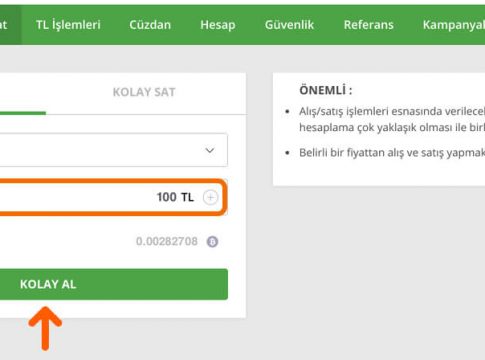This screenshot has width=485, height=360.
Task: Open the currency selection combo box
Action: [x=114, y=150]
